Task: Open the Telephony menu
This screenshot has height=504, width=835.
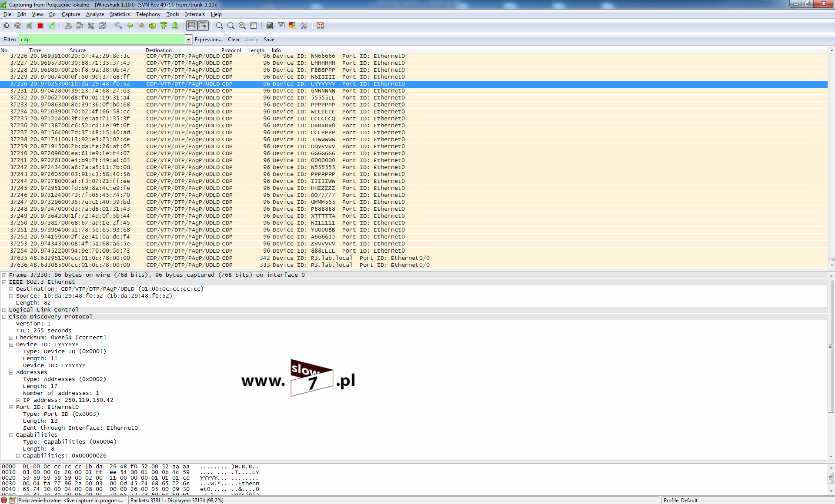Action: (x=148, y=14)
